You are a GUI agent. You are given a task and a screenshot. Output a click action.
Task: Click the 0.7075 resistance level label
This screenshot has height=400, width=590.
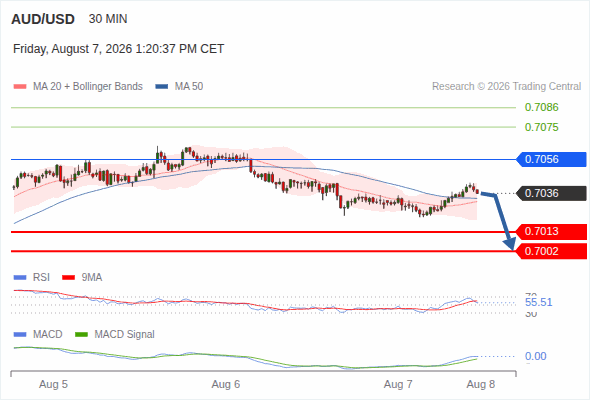tap(541, 127)
